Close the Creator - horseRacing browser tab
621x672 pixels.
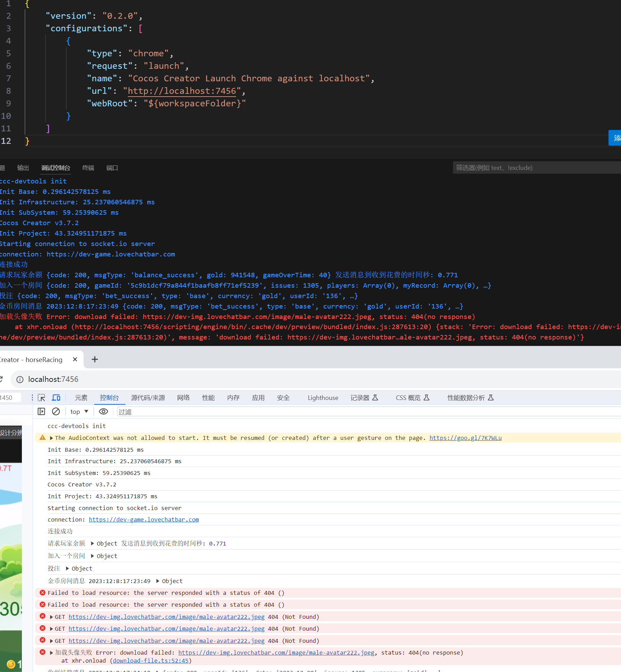[75, 359]
